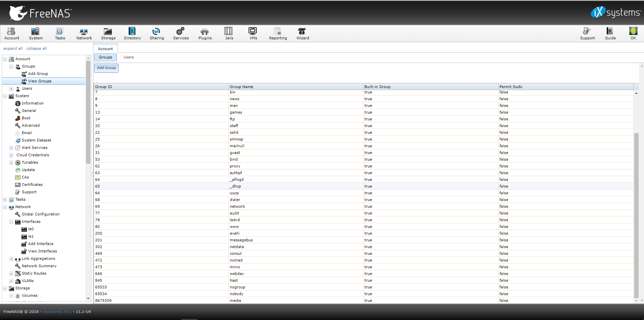Expand the Cloud Credentials node

[x=11, y=155]
